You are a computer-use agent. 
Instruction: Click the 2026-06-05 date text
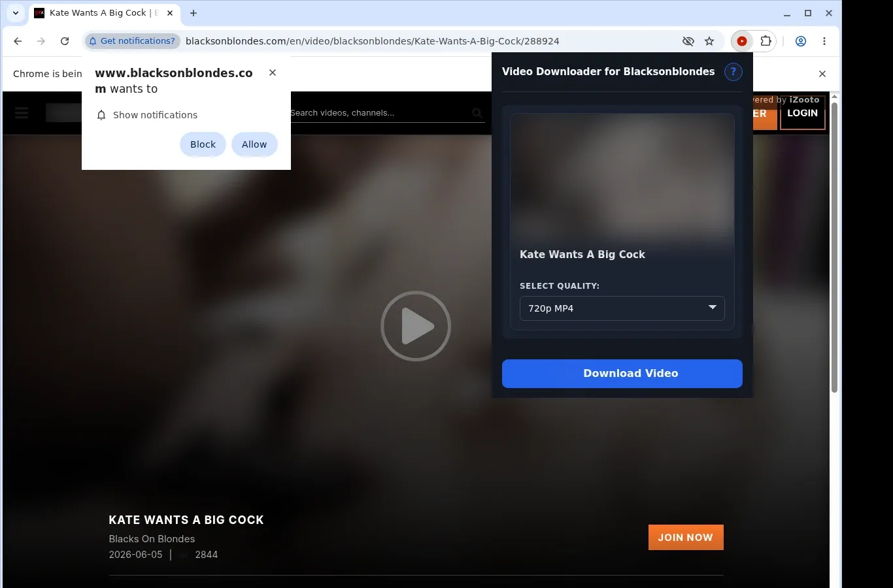coord(135,555)
